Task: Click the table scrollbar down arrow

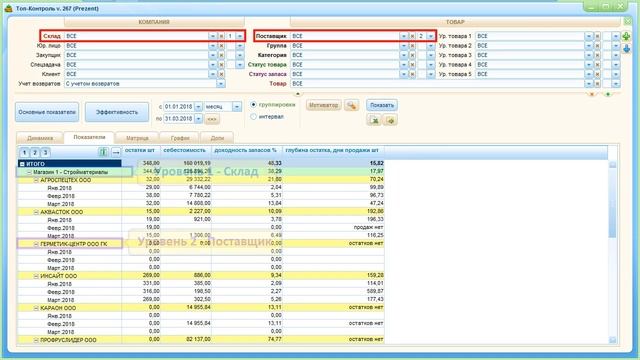Action: click(613, 340)
